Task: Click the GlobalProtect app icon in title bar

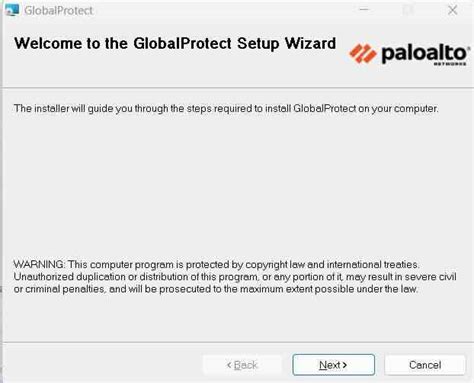Action: (x=12, y=10)
